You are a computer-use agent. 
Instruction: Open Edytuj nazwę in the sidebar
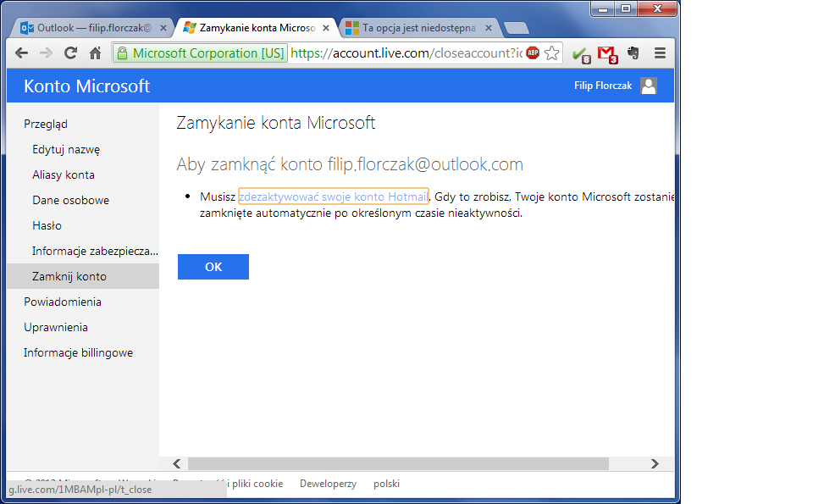(66, 149)
